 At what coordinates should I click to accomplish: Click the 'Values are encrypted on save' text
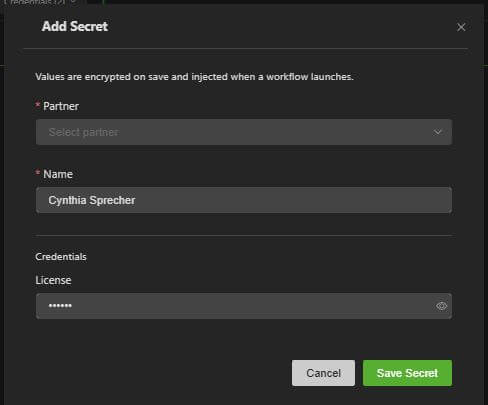coord(194,77)
